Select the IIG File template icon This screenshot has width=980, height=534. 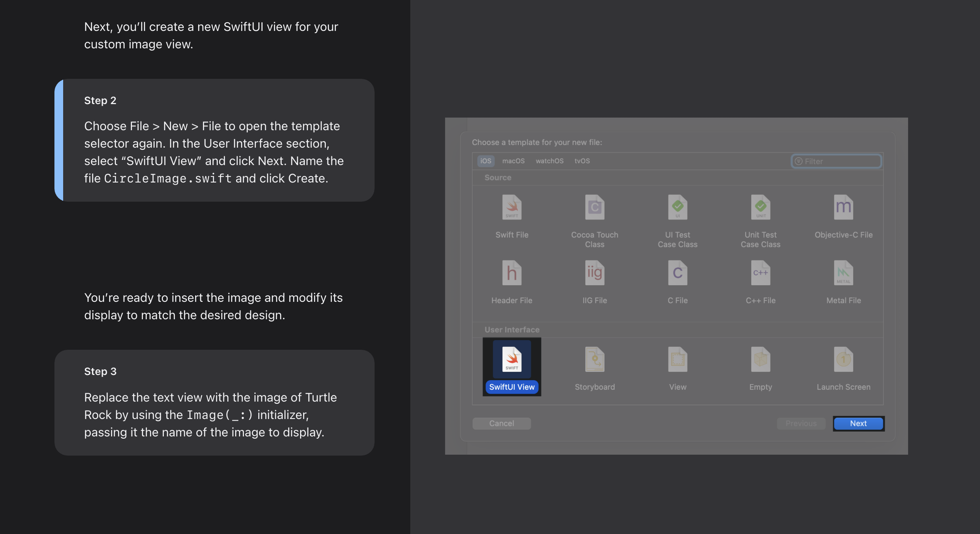coord(595,274)
